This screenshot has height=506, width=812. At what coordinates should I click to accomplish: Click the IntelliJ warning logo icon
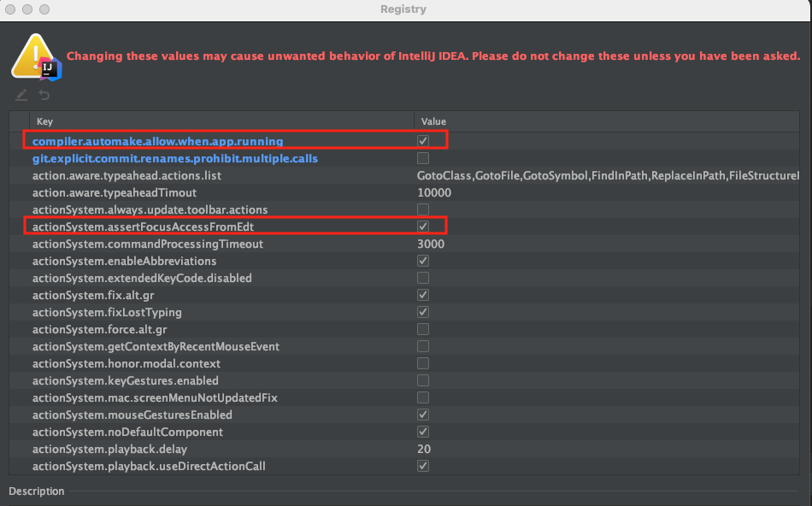[x=36, y=57]
